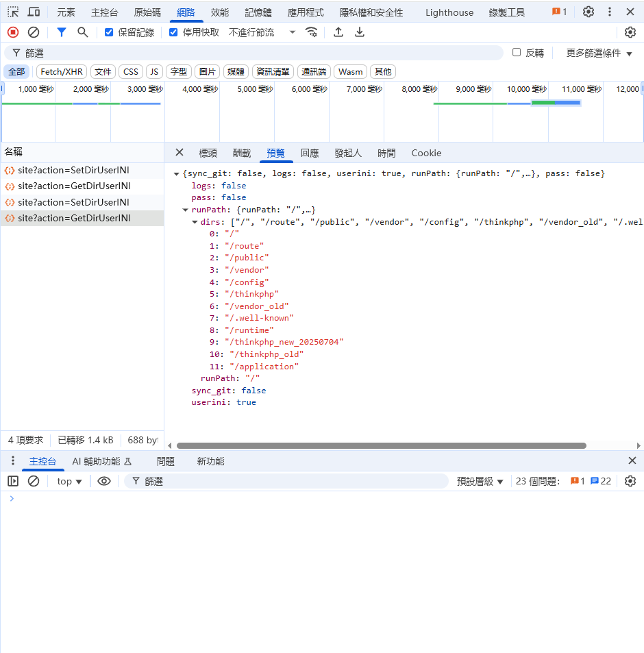Import HAR file upload icon
Viewport: 644px width, 653px height.
coord(338,32)
